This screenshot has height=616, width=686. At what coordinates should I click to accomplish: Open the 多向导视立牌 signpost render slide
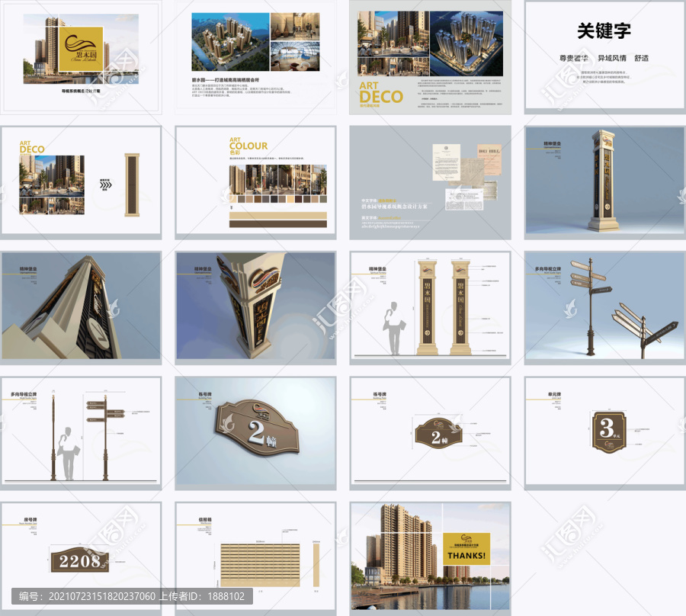[605, 308]
